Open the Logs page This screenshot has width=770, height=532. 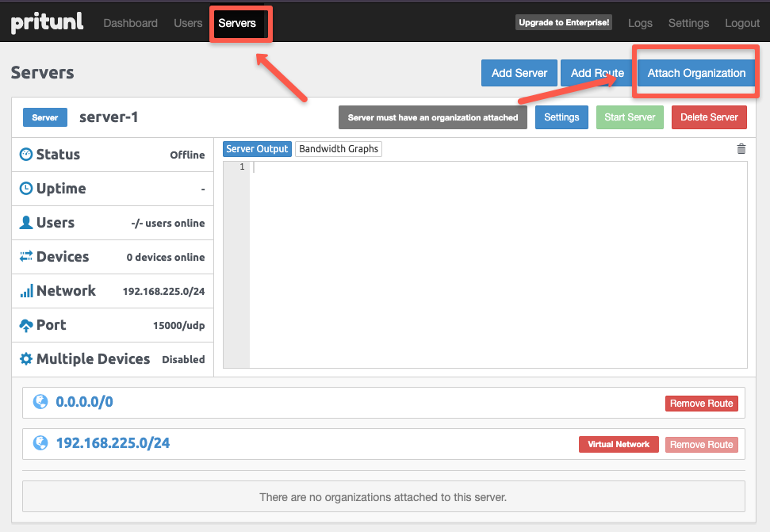click(x=641, y=23)
